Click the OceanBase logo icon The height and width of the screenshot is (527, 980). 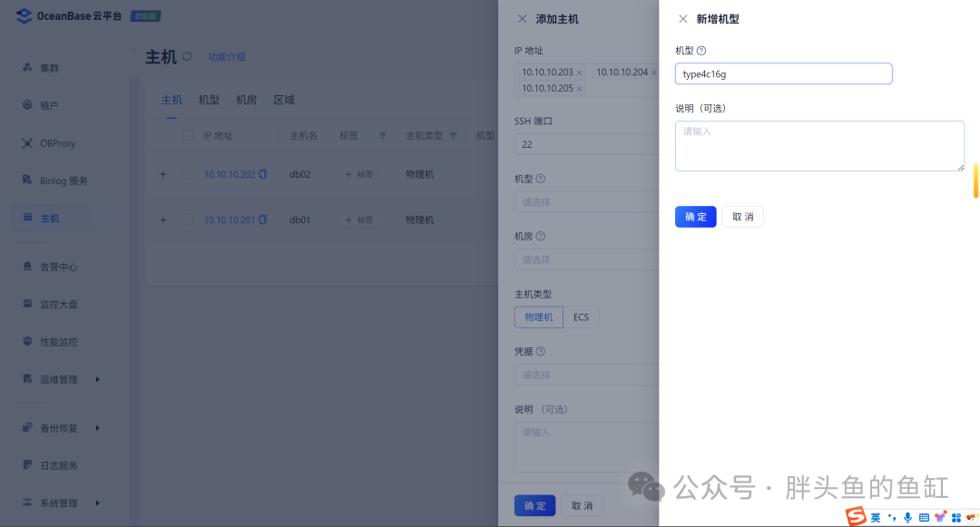(x=24, y=16)
